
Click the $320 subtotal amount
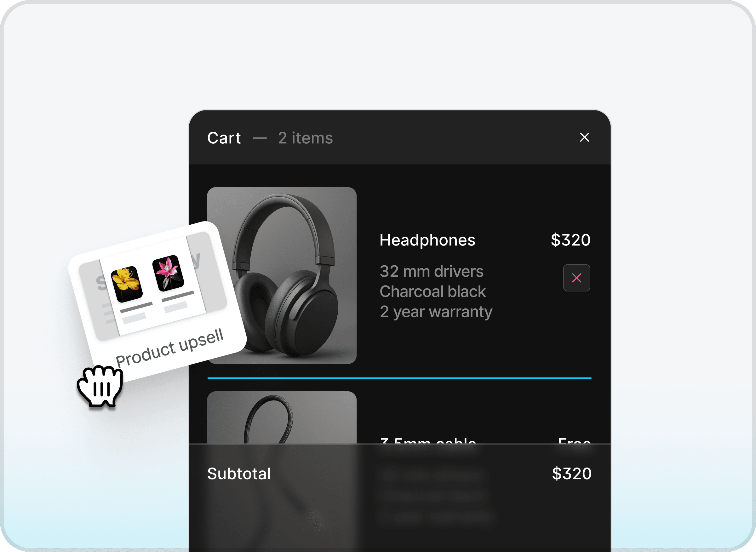(572, 474)
